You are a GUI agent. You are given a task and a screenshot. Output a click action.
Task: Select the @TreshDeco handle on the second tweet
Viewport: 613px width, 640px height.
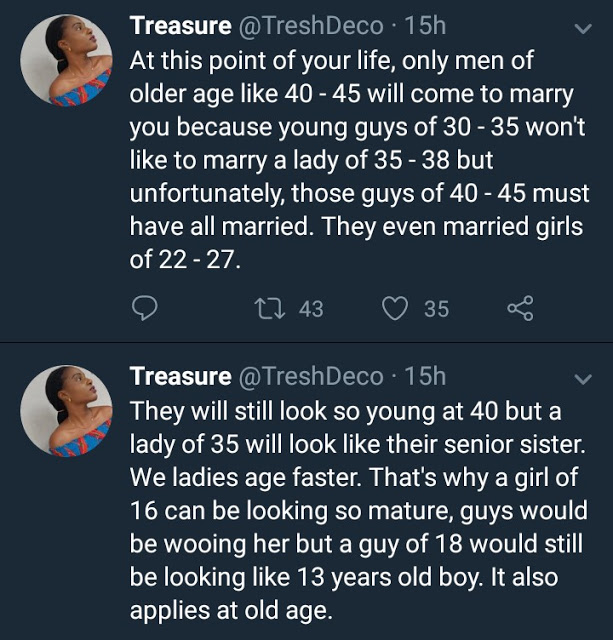[x=310, y=377]
